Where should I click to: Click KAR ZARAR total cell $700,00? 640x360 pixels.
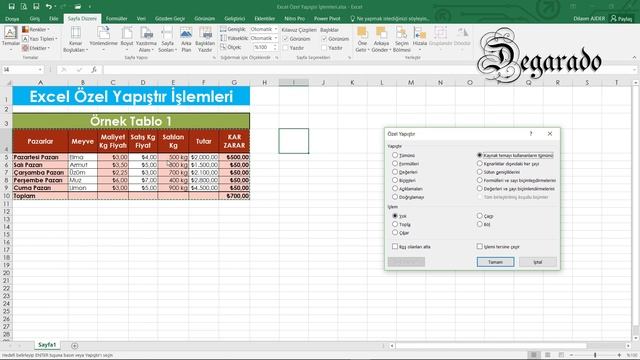[234, 196]
